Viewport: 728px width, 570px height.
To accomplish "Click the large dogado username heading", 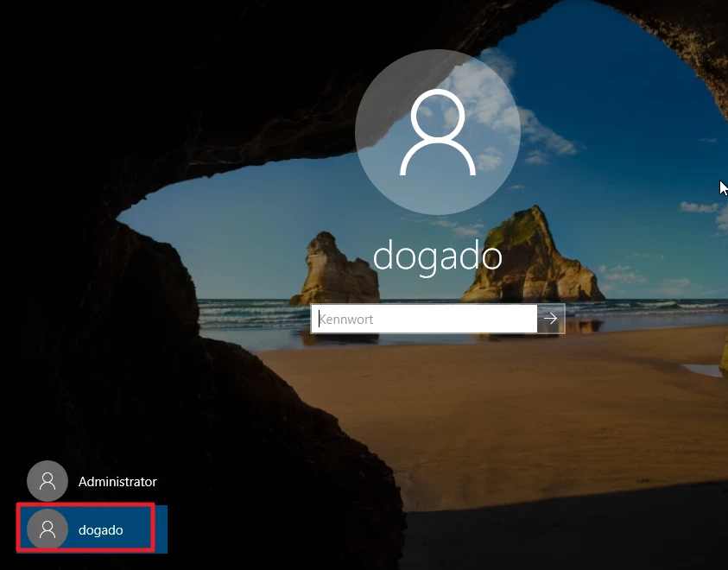I will click(437, 256).
